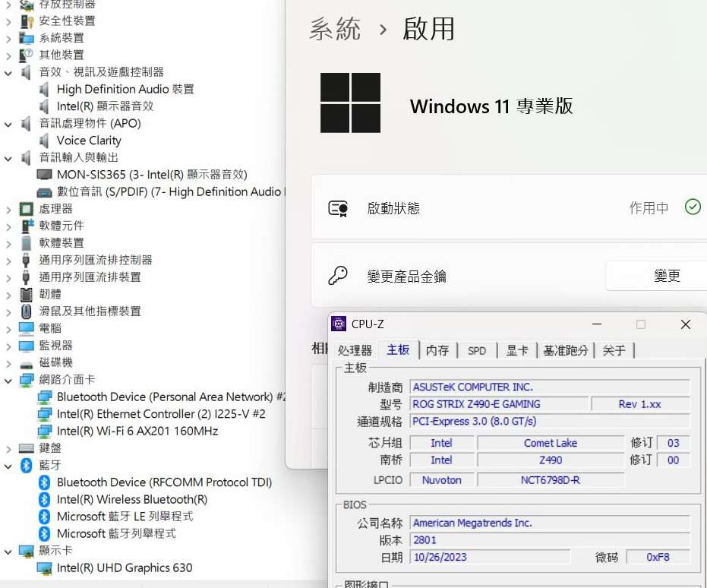Select Microsoft 藍牙 LE 列舉程式 in the device tree
Viewport: 707px width, 588px height.
pos(125,517)
